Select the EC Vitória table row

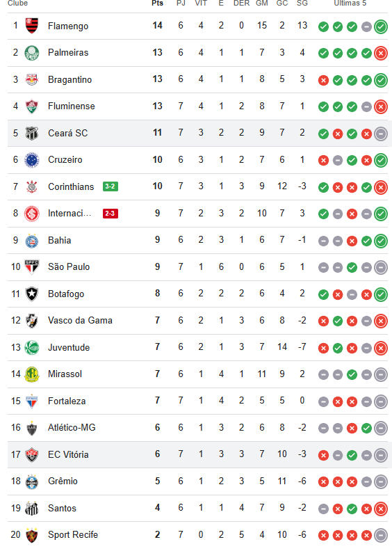pyautogui.click(x=199, y=455)
